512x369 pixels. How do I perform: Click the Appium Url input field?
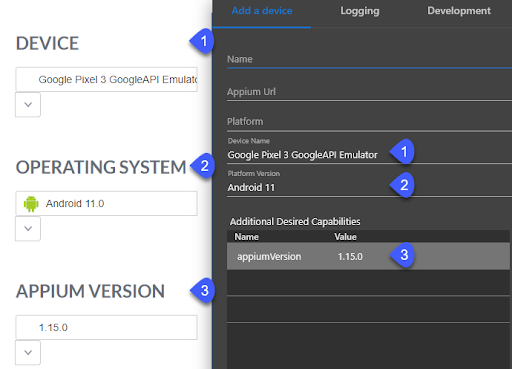(369, 92)
